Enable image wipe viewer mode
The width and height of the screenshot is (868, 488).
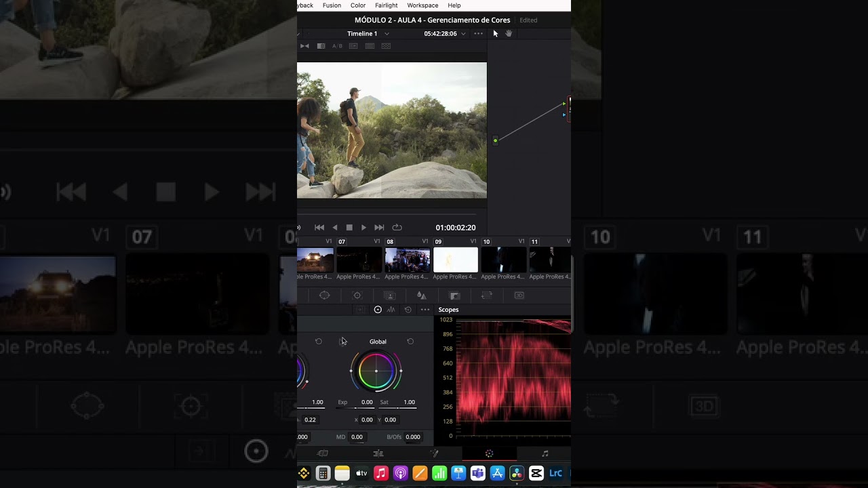pos(353,46)
